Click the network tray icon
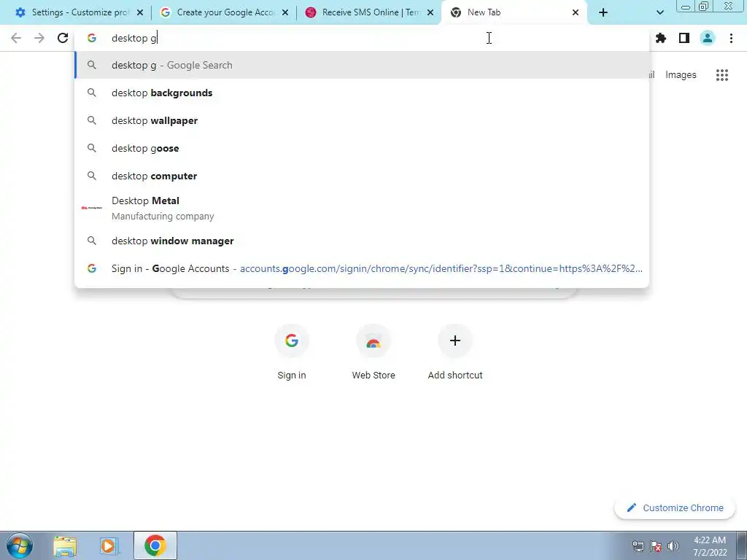This screenshot has width=747, height=560. (638, 546)
